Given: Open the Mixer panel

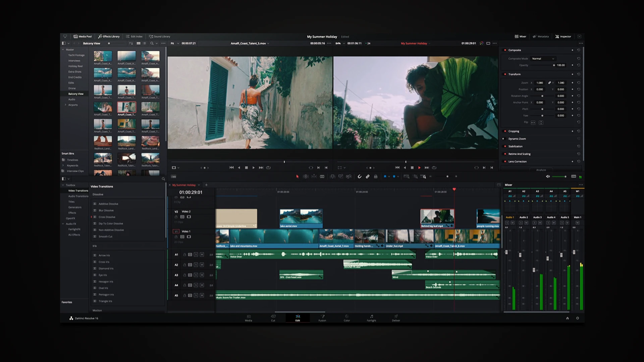Looking at the screenshot, I should click(520, 37).
